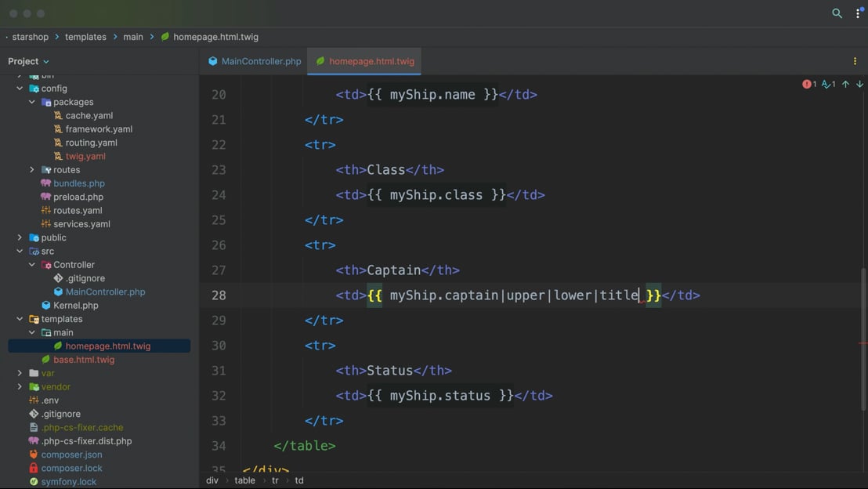The height and width of the screenshot is (489, 868).
Task: Expand the public folder
Action: (x=20, y=237)
